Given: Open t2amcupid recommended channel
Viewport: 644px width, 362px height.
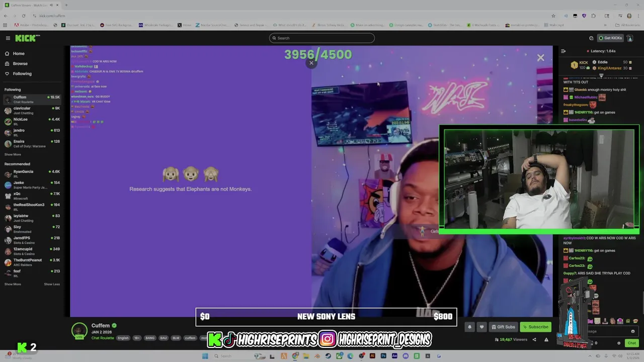Looking at the screenshot, I should (32, 251).
